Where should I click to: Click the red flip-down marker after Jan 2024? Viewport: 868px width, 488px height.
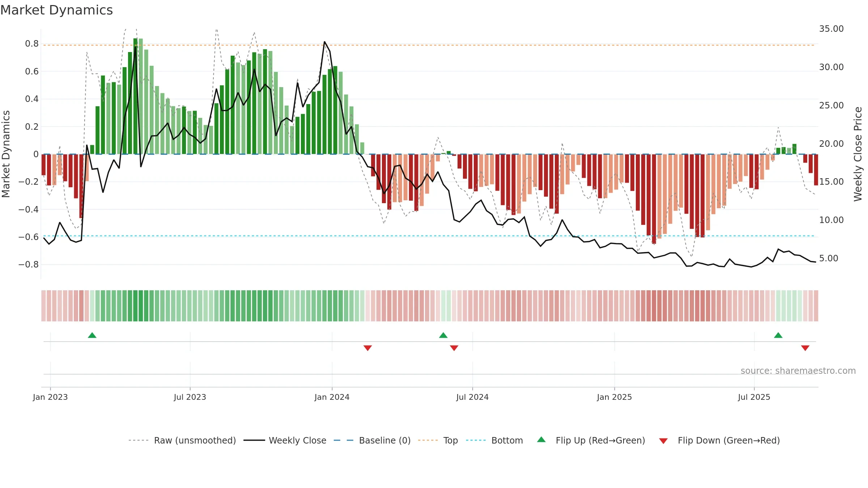[368, 348]
